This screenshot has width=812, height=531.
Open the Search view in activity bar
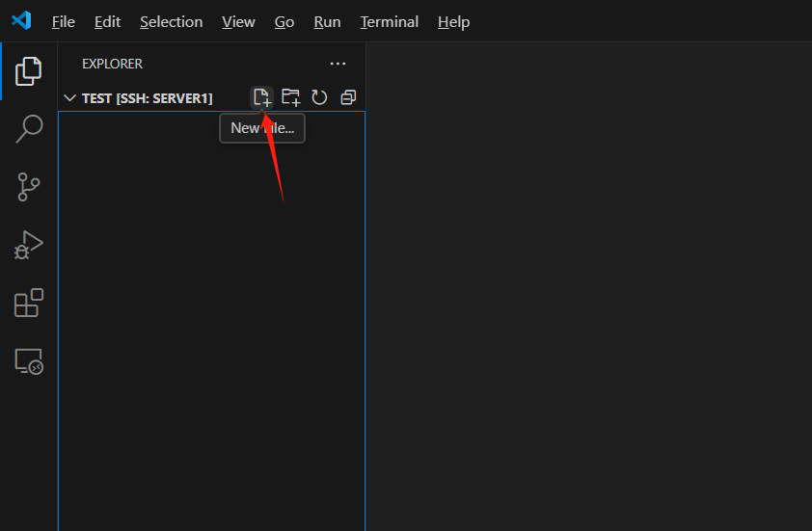(29, 128)
